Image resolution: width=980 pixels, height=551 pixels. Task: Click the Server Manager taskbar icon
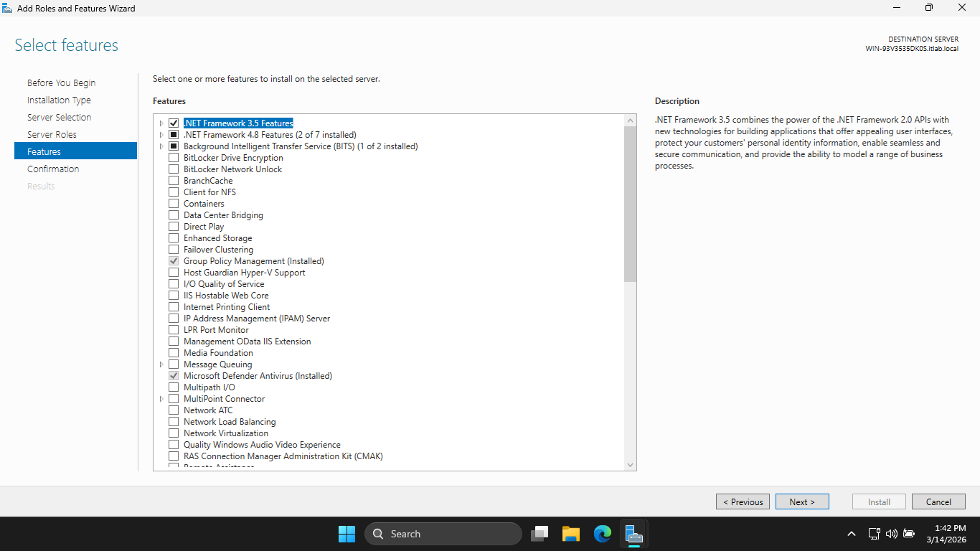(633, 534)
